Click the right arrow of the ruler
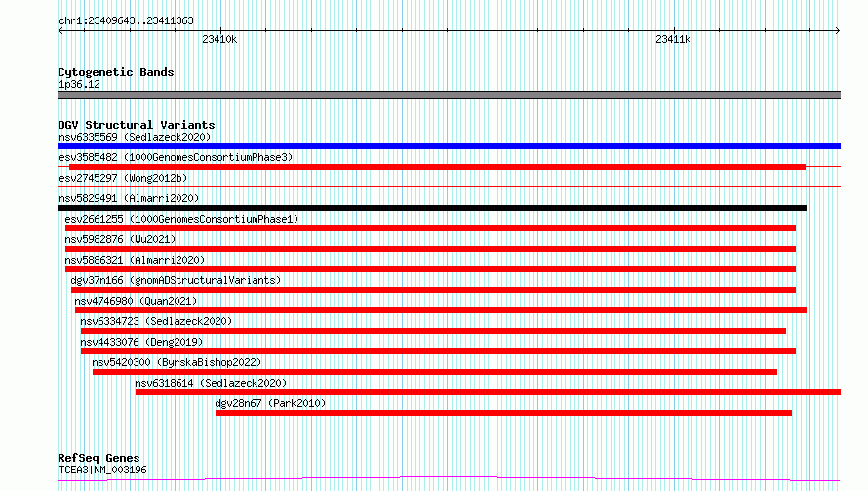 838,31
